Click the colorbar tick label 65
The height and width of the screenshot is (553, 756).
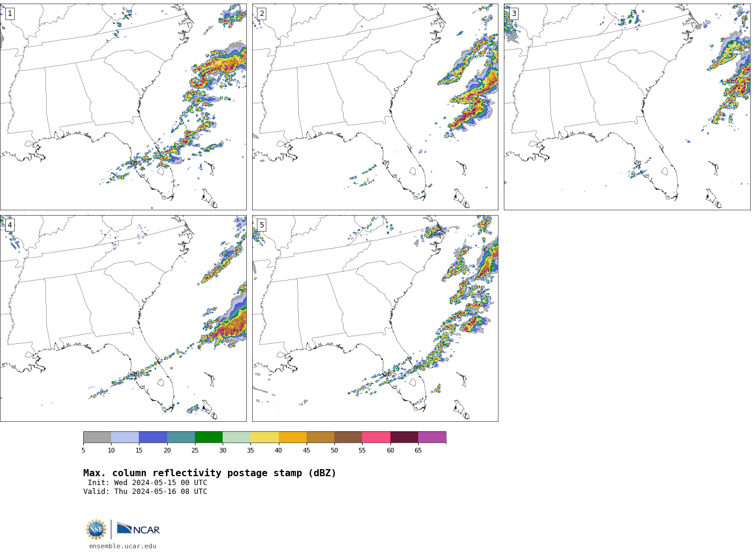click(418, 451)
